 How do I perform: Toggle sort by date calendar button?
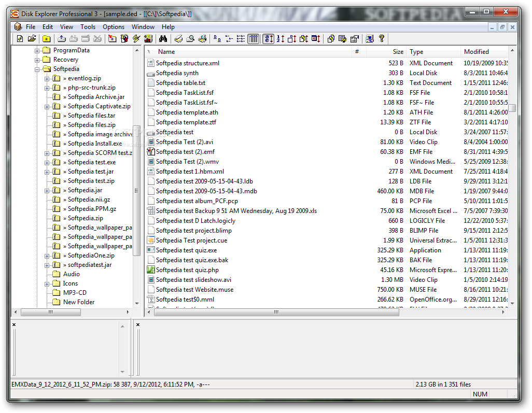[x=316, y=39]
